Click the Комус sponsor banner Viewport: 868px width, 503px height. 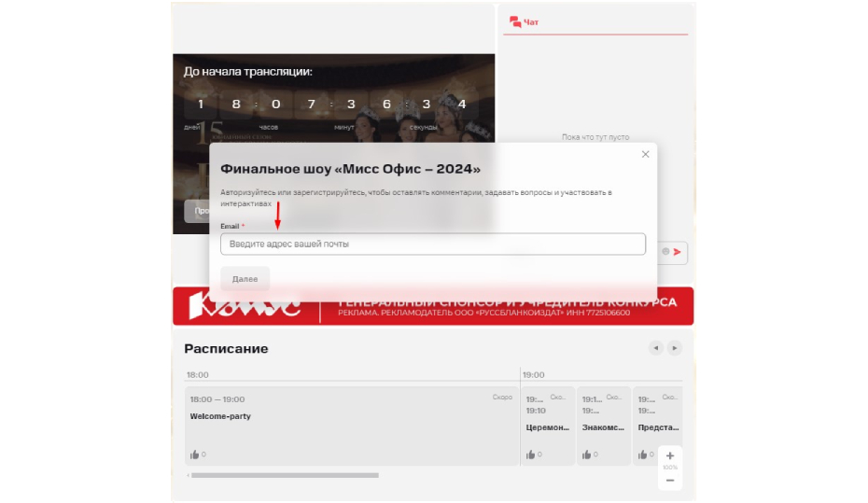pos(433,306)
